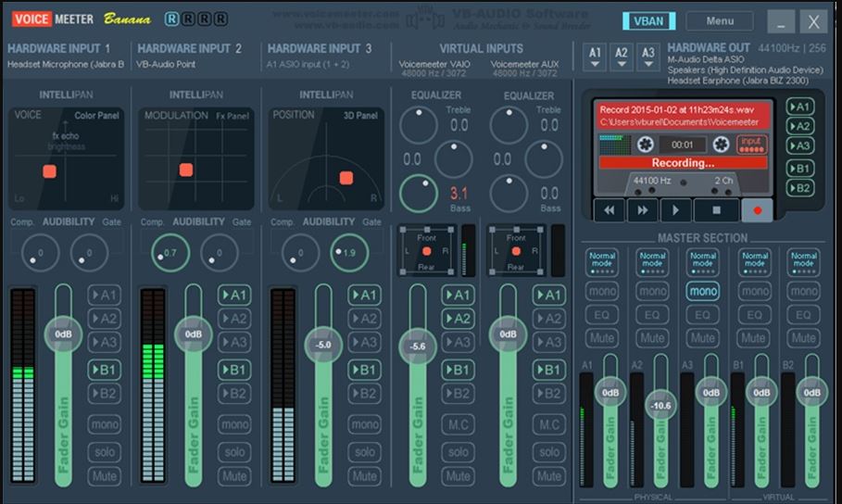This screenshot has width=842, height=504.
Task: Click the highlighted R restart icon in title bar
Action: [x=171, y=19]
